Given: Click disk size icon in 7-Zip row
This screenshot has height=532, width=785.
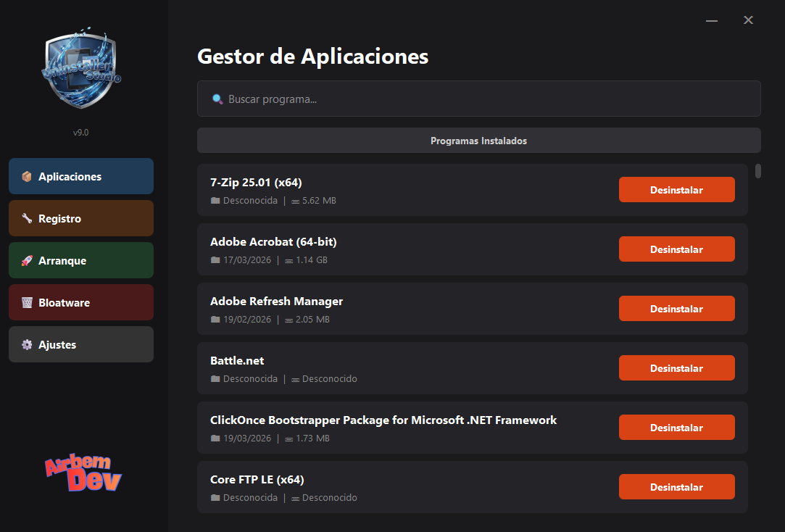Looking at the screenshot, I should click(x=296, y=201).
